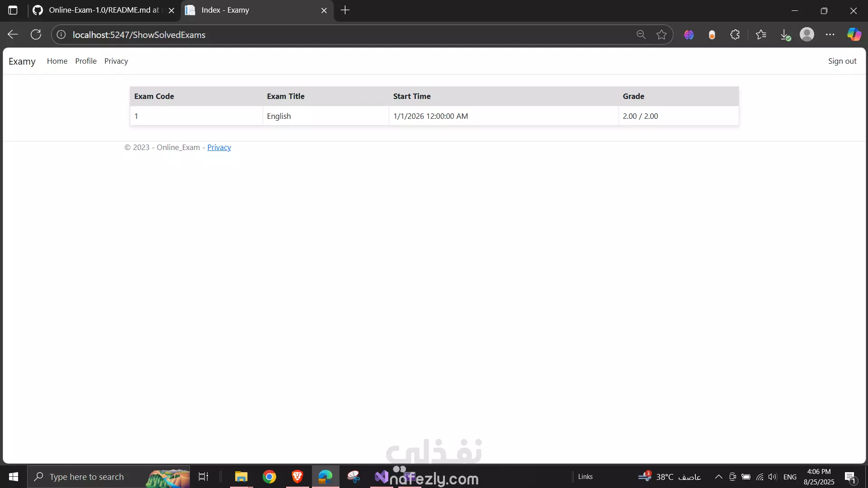Select the 2.00 / 2.00 grade cell

click(679, 116)
